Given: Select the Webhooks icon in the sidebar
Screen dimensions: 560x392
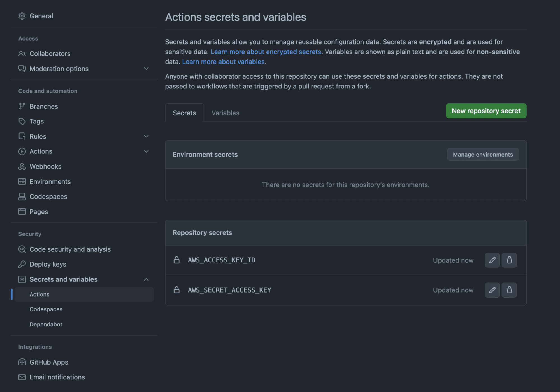Looking at the screenshot, I should [22, 166].
